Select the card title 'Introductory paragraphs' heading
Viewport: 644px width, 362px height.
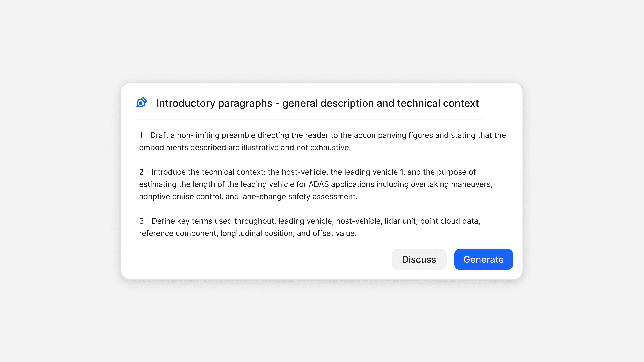[317, 103]
